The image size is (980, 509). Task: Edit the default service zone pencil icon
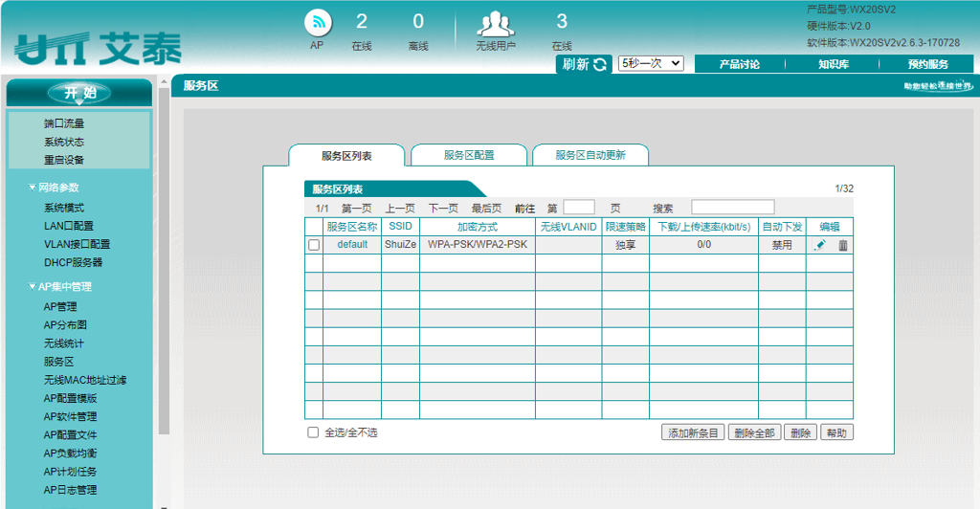click(819, 245)
